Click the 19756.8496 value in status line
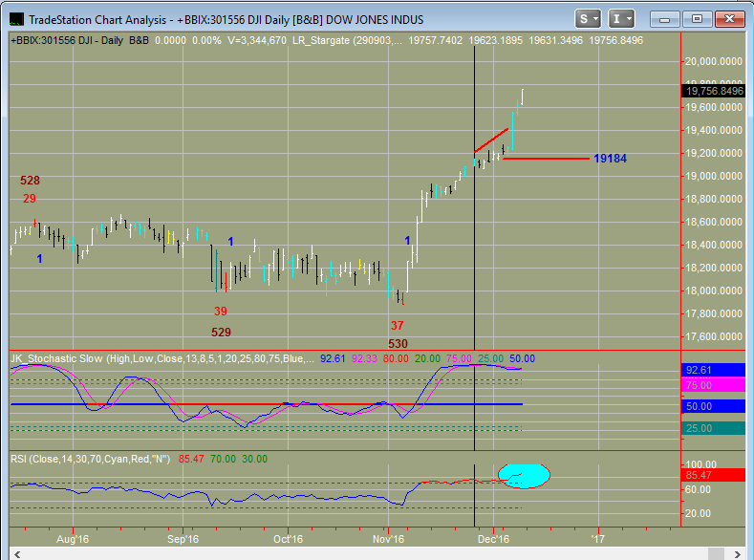 click(x=615, y=40)
